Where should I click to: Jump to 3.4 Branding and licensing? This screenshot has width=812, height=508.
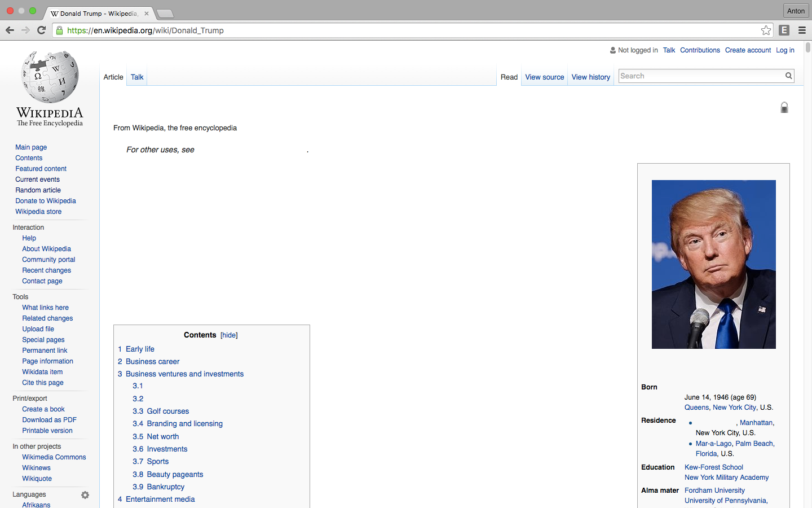tap(178, 424)
